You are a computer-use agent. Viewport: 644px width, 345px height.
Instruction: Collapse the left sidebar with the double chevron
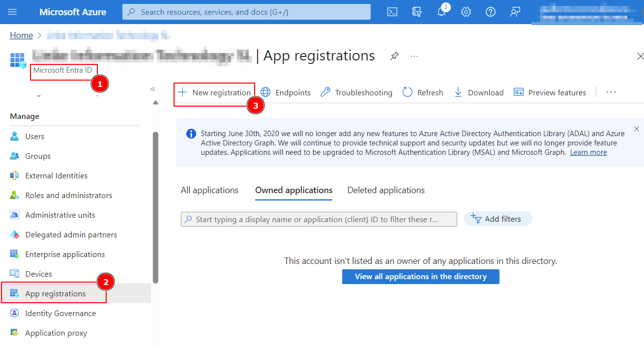click(153, 89)
